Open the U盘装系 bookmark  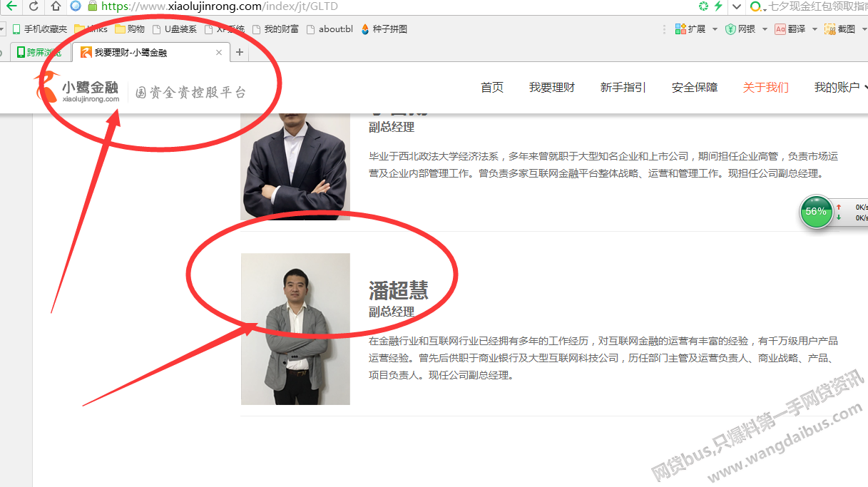(x=175, y=29)
